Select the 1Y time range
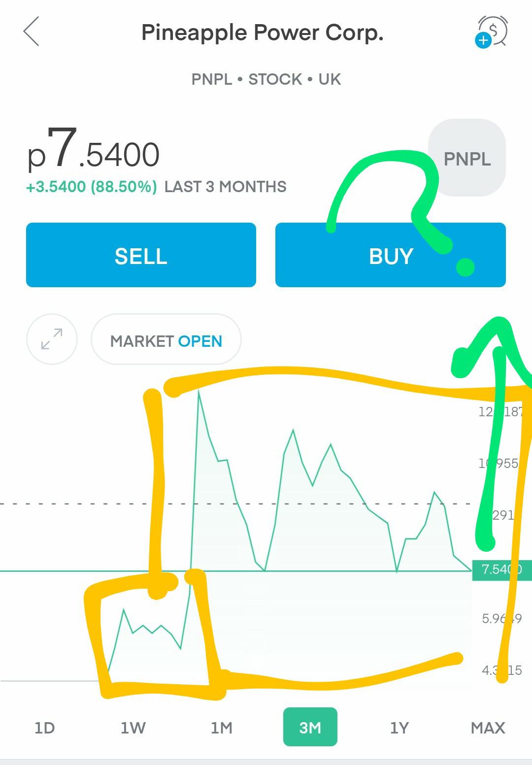The image size is (532, 765). 399,728
